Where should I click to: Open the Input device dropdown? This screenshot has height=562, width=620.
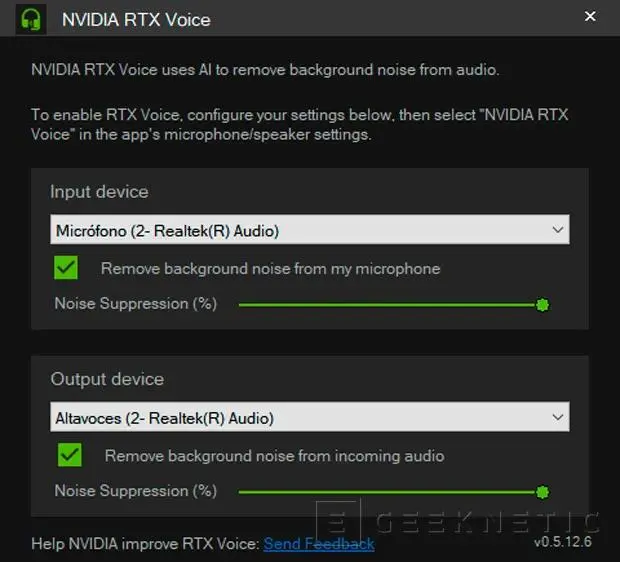click(x=310, y=229)
